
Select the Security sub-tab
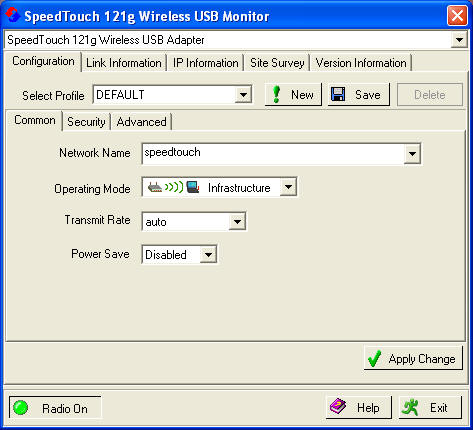(86, 122)
